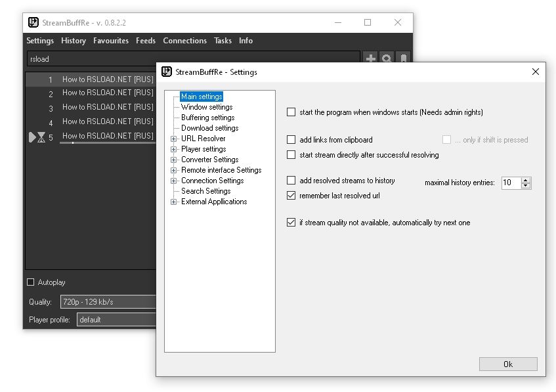Click the hourglass icon on row 5
The height and width of the screenshot is (392, 556).
tap(41, 137)
